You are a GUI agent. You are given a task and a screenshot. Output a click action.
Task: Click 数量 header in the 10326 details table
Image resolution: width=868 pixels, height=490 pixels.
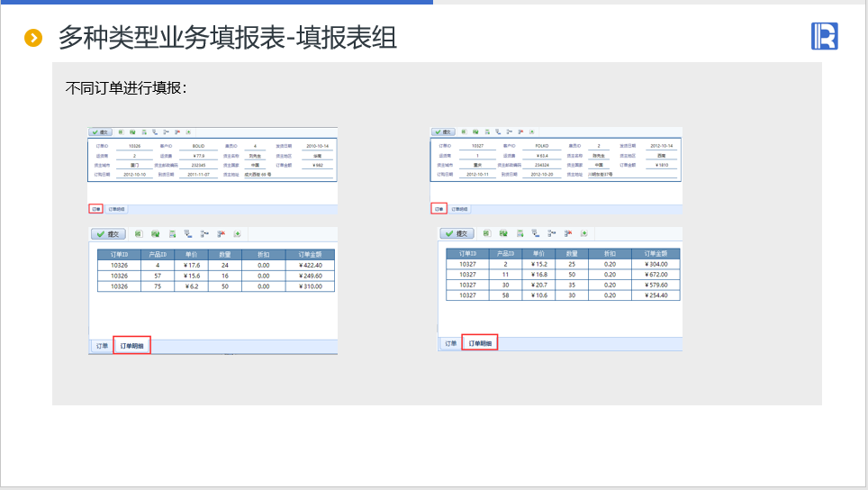[x=225, y=255]
